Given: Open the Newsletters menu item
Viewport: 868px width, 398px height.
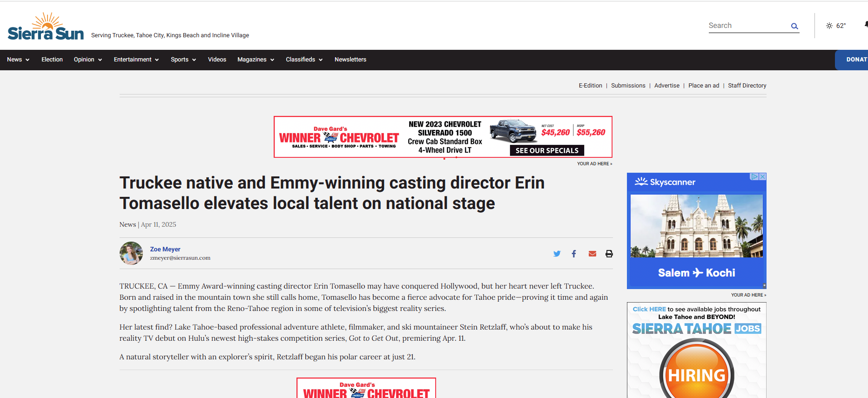Looking at the screenshot, I should click(x=350, y=60).
